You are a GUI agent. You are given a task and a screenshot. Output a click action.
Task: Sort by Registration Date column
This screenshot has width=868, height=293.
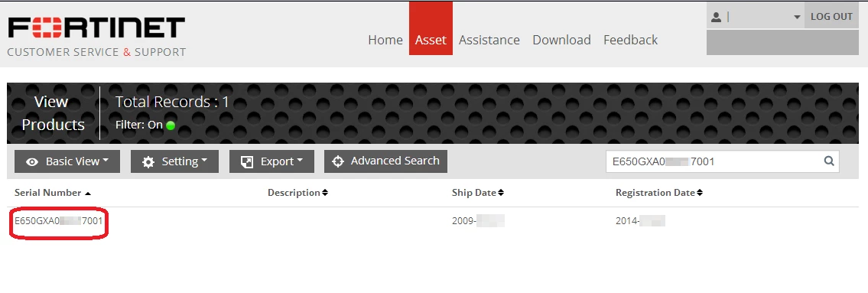tap(659, 193)
